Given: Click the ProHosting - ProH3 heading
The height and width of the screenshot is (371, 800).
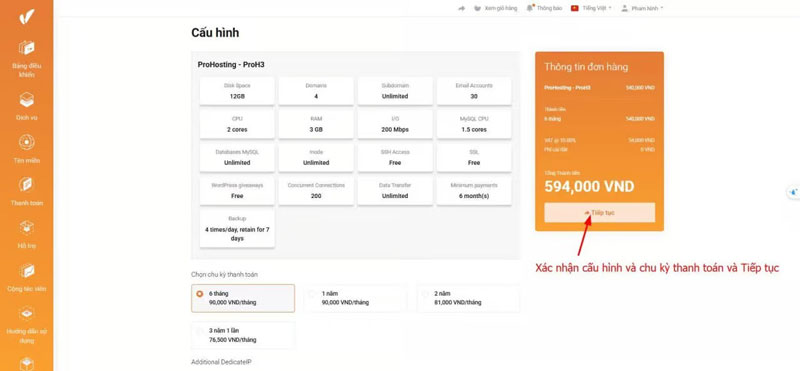Looking at the screenshot, I should point(231,65).
